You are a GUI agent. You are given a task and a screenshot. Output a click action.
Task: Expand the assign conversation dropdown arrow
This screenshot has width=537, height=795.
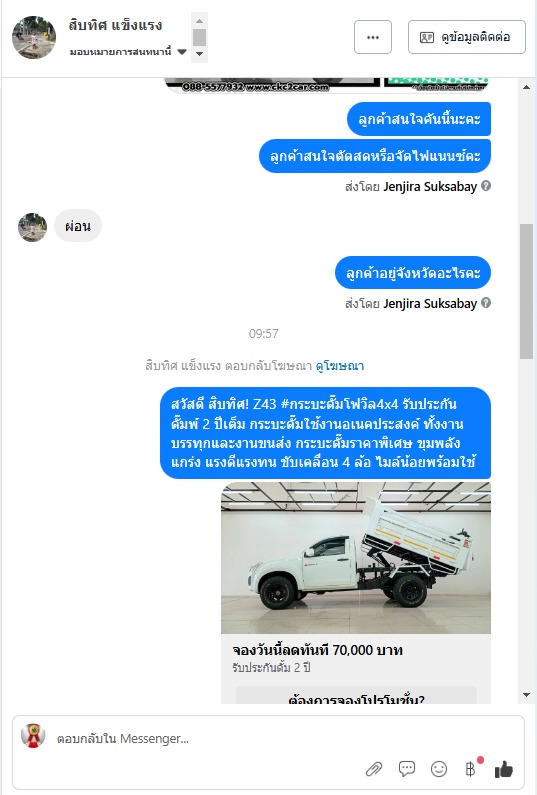[x=182, y=52]
